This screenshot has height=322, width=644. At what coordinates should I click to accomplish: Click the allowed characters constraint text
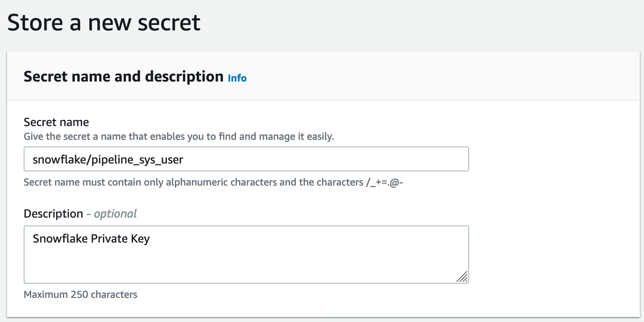[214, 183]
